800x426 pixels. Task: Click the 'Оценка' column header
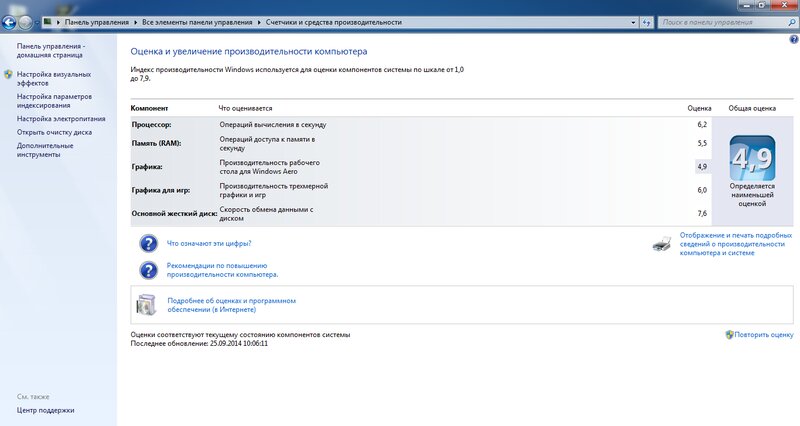point(699,108)
